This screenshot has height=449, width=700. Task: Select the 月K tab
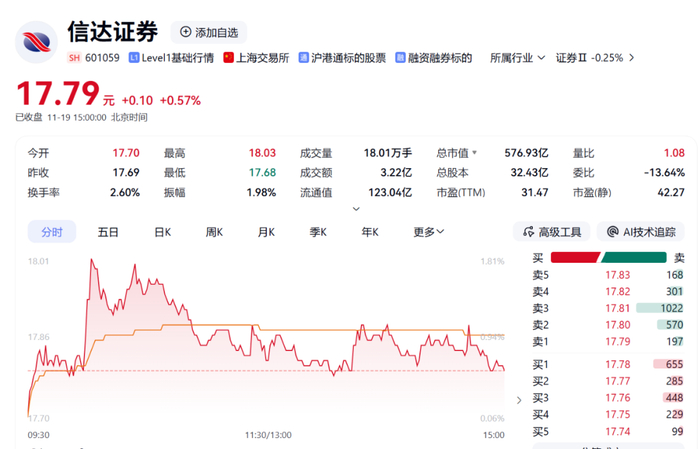[266, 232]
